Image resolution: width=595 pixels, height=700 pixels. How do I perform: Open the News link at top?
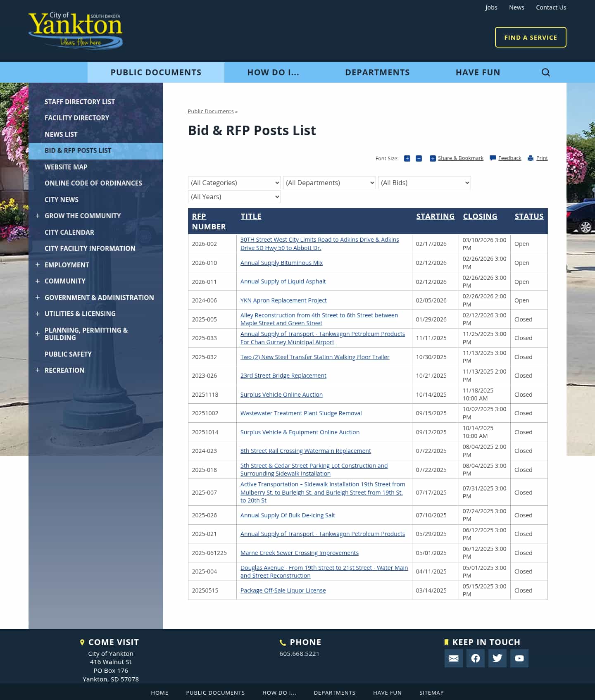click(516, 7)
